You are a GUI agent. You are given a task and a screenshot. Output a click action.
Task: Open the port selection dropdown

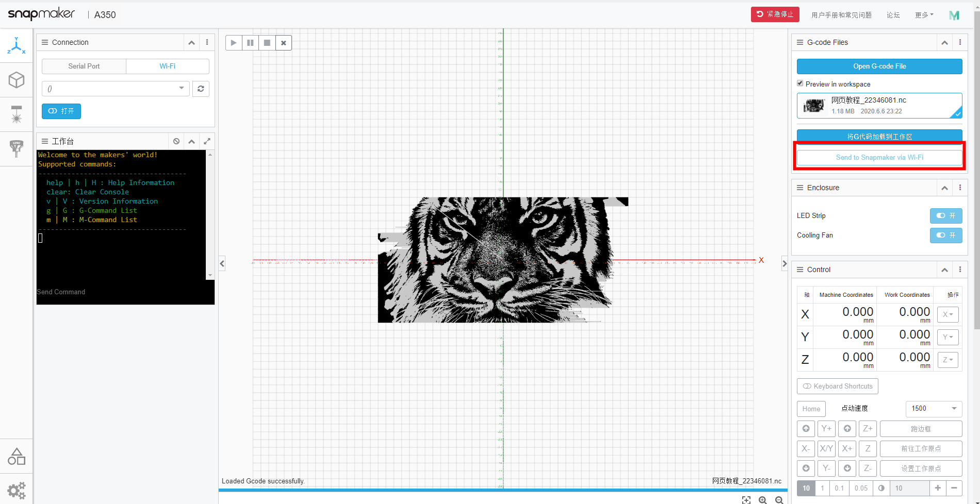pyautogui.click(x=116, y=89)
